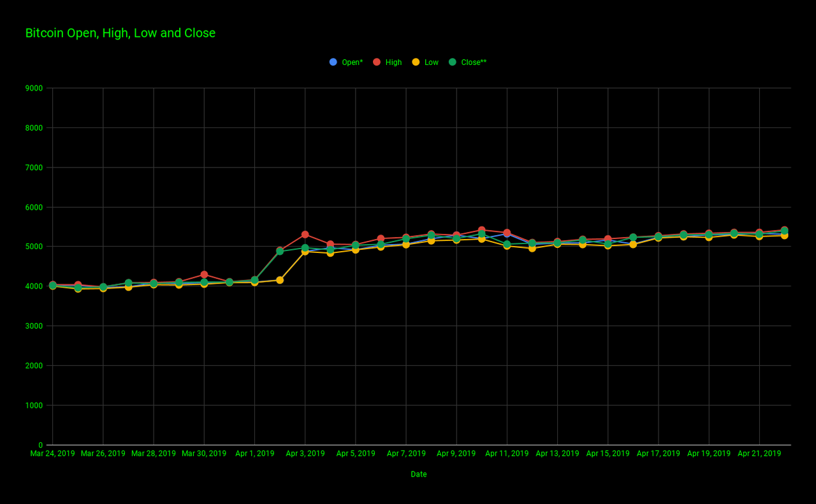Screen dimensions: 816x504
Task: Click the Date axis title
Action: tap(419, 474)
